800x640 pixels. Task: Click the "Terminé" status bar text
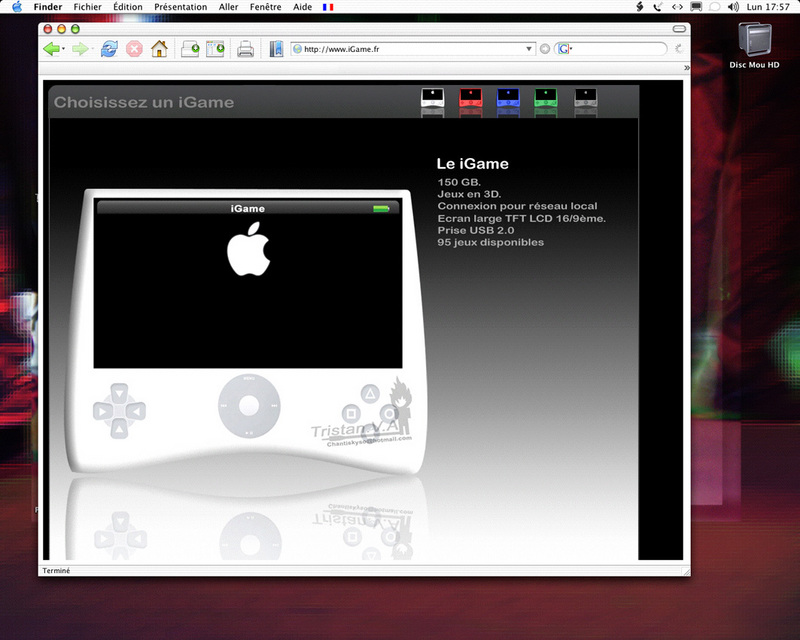pos(56,571)
